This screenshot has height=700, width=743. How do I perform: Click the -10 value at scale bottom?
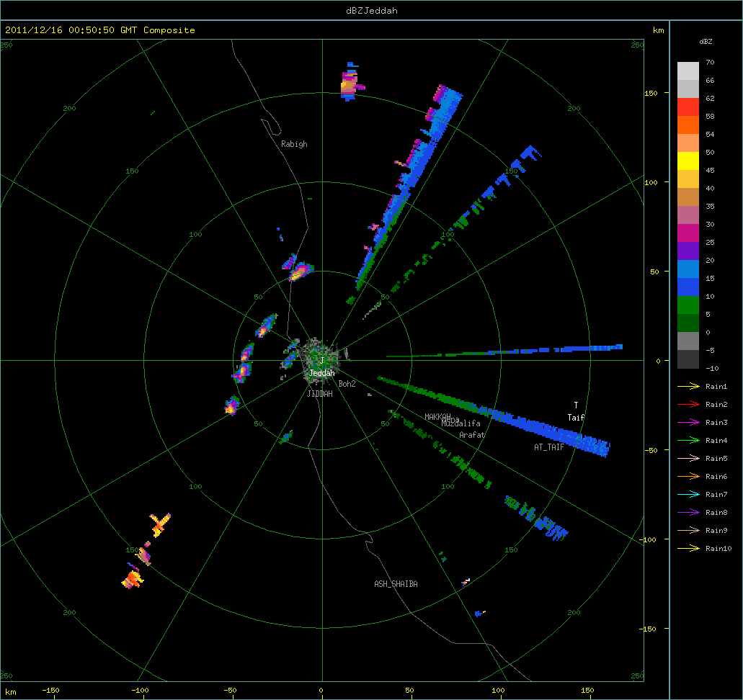point(712,368)
